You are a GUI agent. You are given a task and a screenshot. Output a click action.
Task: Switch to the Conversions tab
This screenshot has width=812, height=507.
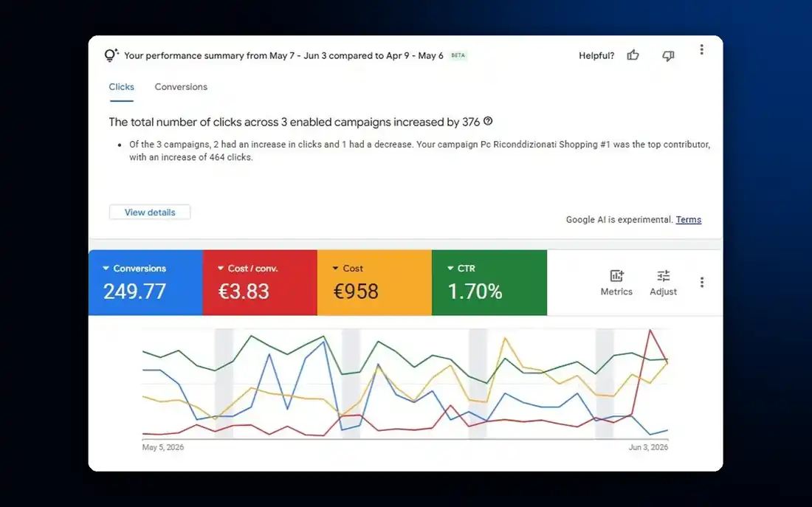(x=181, y=87)
